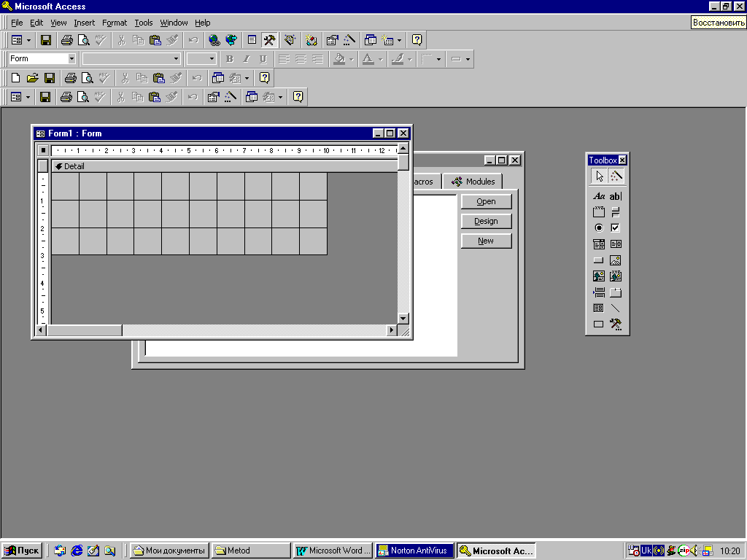Open the font name dropdown

(176, 58)
